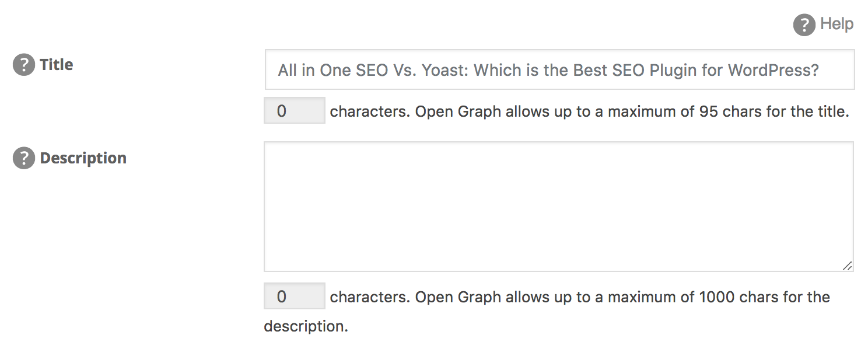Click the trailing word 'description.' on the last line

coord(306,326)
